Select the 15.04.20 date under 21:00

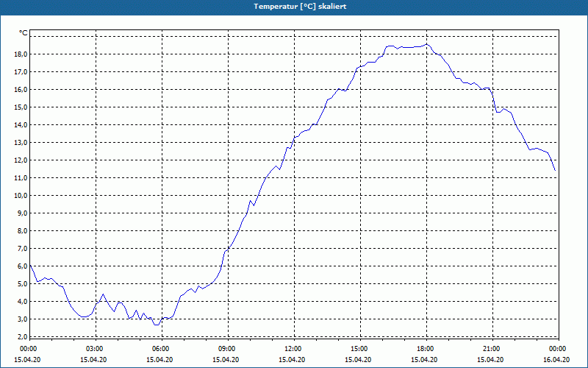[490, 359]
